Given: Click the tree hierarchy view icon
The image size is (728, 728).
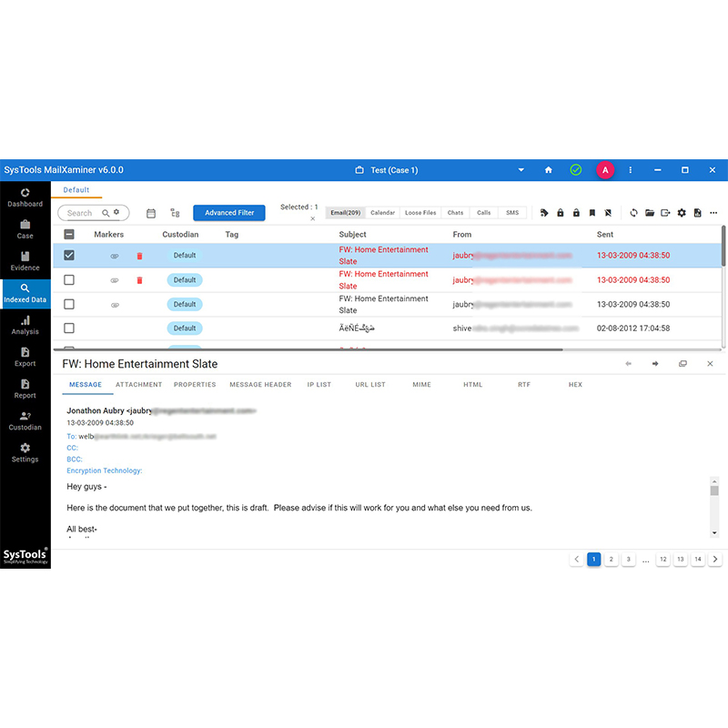Looking at the screenshot, I should pos(175,213).
